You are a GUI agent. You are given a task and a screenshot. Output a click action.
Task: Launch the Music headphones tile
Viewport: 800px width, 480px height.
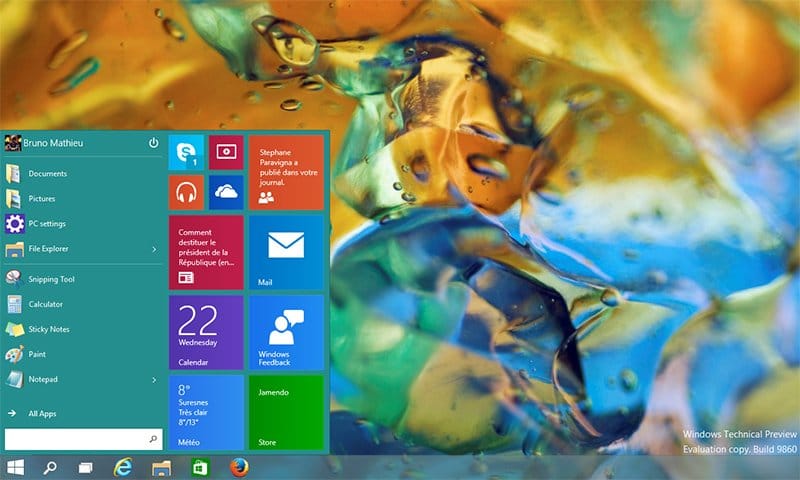[x=186, y=192]
